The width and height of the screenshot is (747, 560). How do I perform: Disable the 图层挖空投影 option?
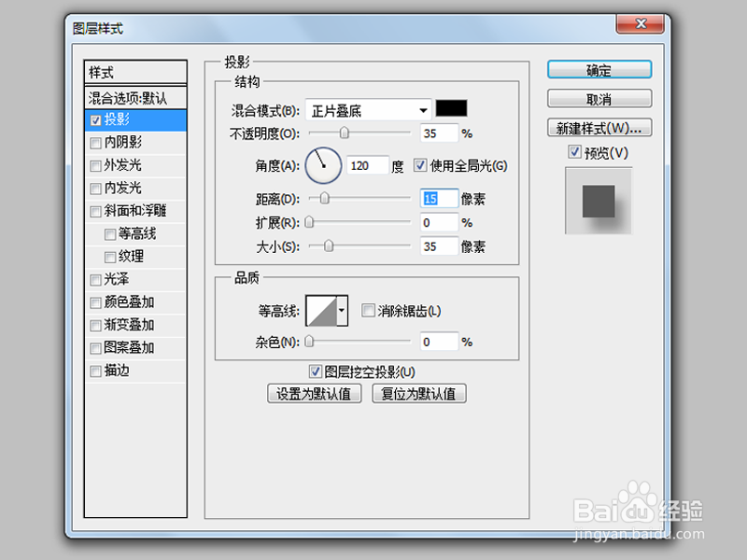tap(316, 370)
